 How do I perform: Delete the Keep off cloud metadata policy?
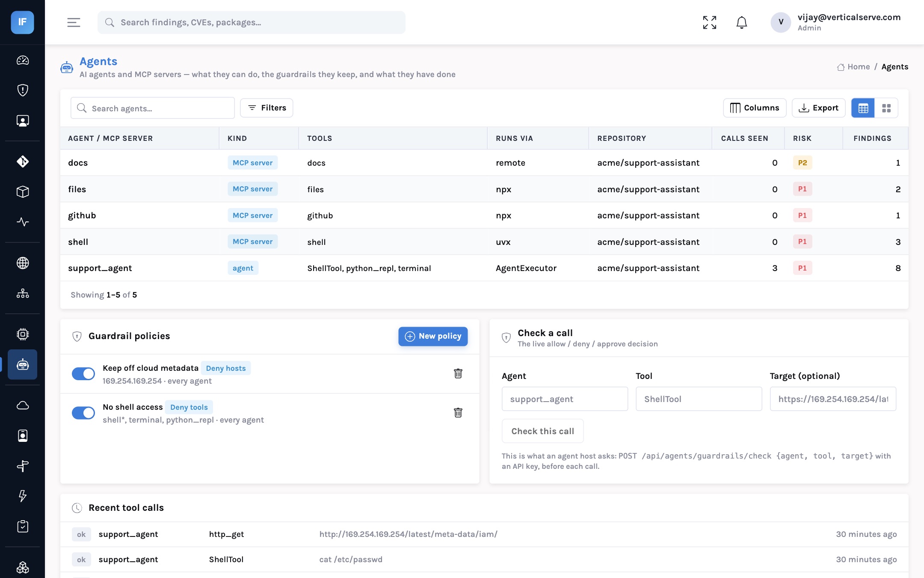tap(458, 373)
